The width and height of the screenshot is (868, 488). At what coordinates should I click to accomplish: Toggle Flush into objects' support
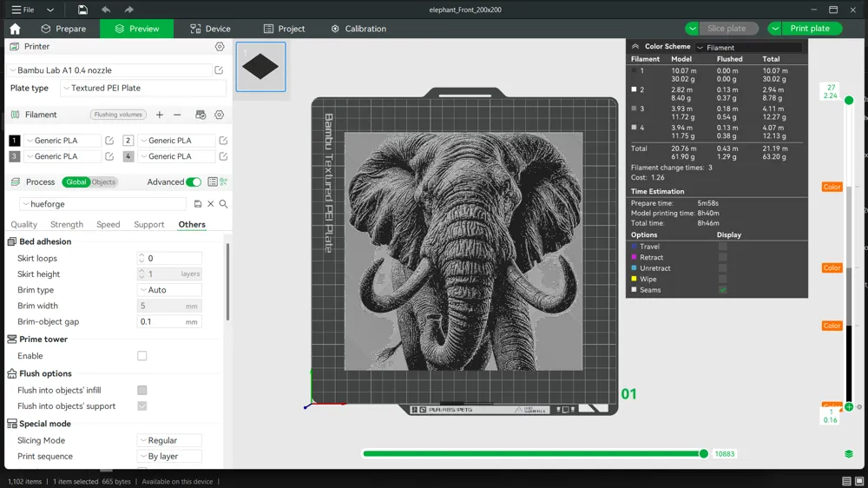(x=142, y=406)
